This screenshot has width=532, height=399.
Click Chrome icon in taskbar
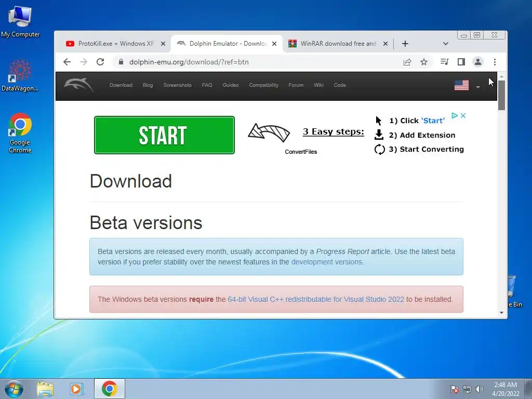pyautogui.click(x=109, y=389)
